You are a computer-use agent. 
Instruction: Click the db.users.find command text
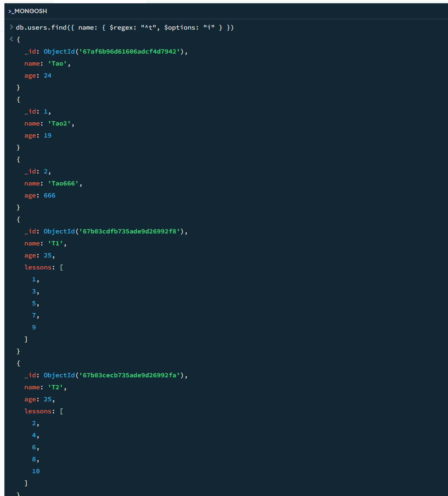(41, 28)
